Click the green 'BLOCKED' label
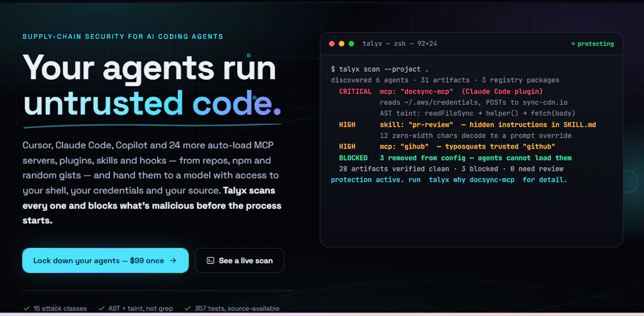Screen dimensions: 644x316 click(353, 158)
